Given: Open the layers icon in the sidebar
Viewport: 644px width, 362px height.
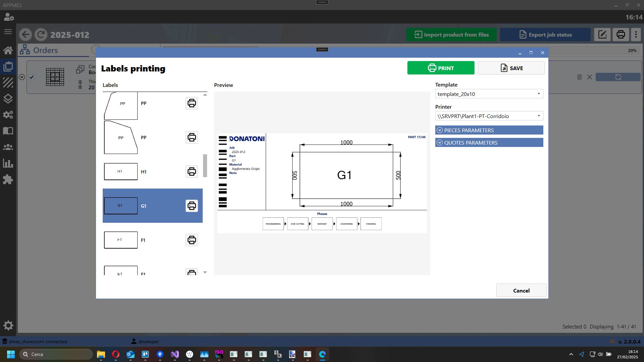Looking at the screenshot, I should pyautogui.click(x=8, y=99).
